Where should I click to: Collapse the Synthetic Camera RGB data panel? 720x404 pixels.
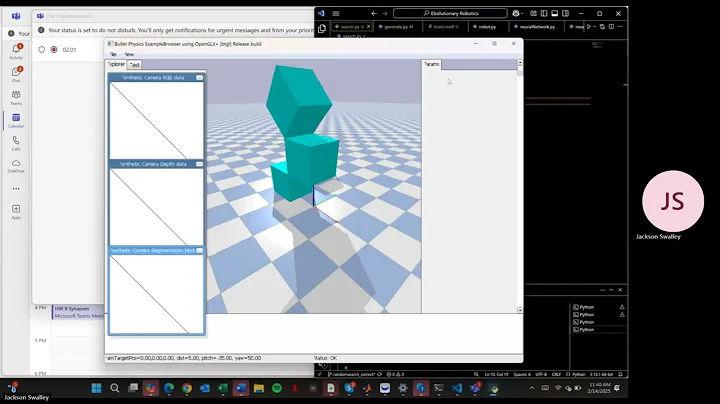199,78
